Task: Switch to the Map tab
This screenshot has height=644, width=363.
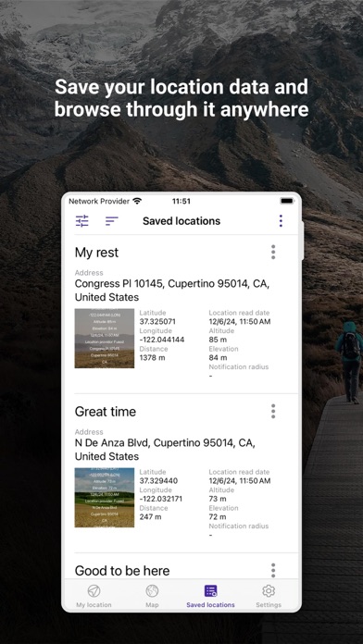Action: (152, 597)
